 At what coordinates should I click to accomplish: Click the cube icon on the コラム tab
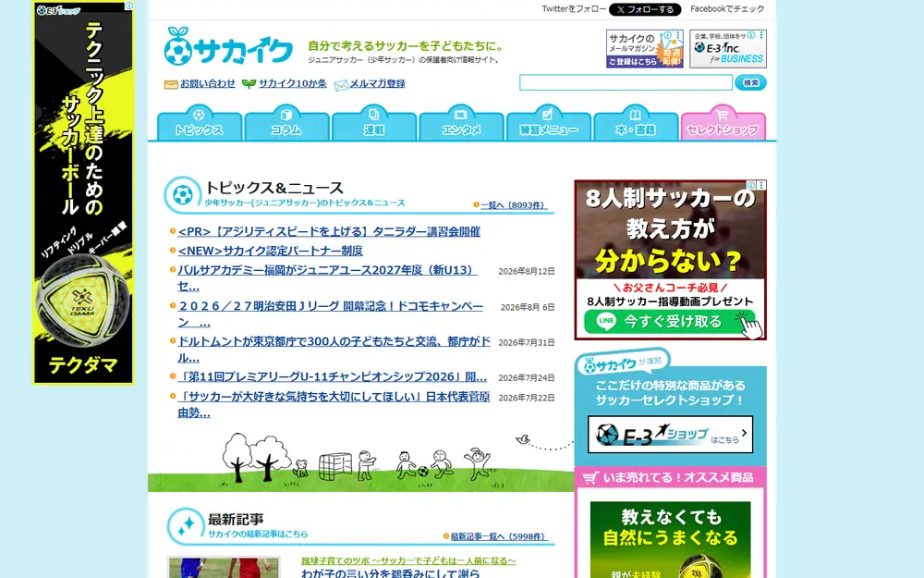286,115
